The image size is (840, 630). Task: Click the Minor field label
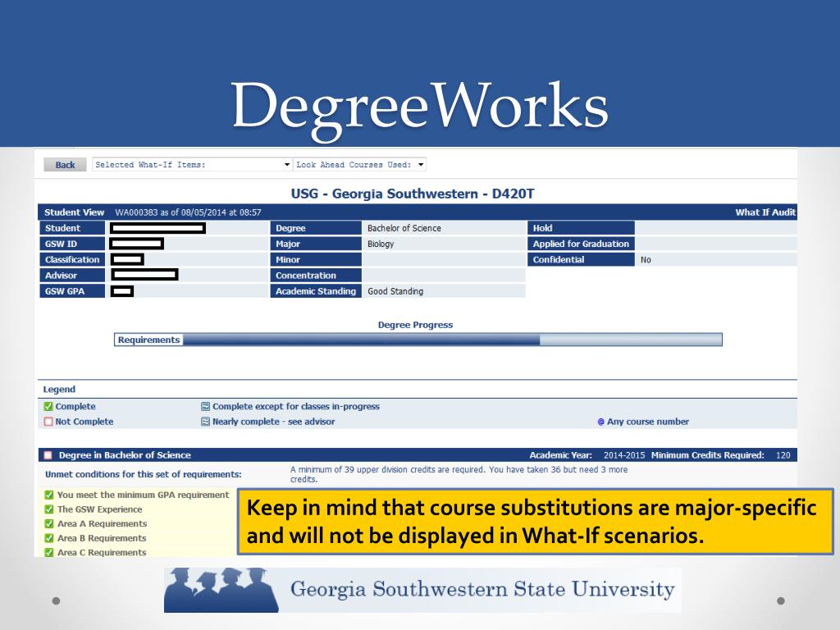click(316, 259)
